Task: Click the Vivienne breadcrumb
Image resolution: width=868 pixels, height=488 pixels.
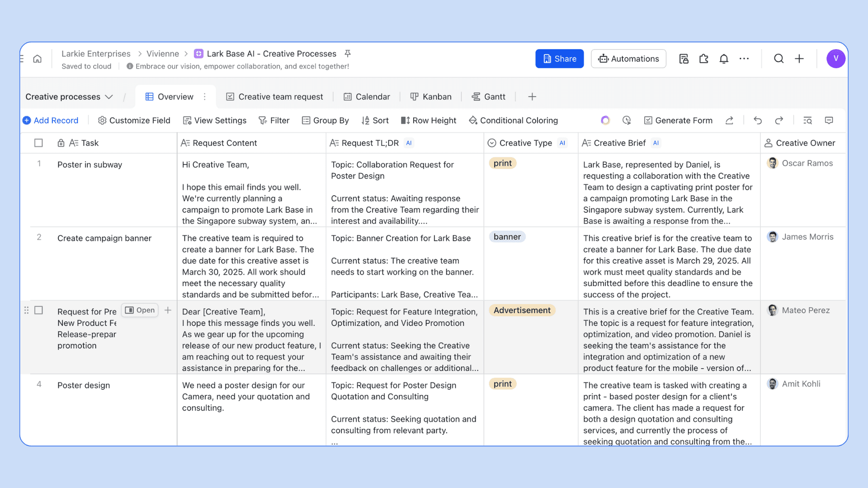Action: pyautogui.click(x=163, y=54)
